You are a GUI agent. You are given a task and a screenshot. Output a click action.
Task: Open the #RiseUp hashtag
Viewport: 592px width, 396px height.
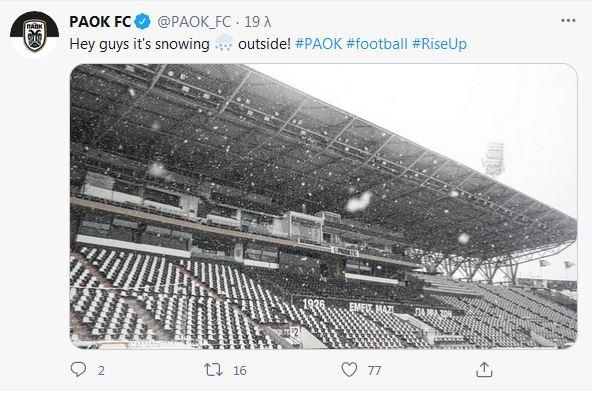[439, 44]
